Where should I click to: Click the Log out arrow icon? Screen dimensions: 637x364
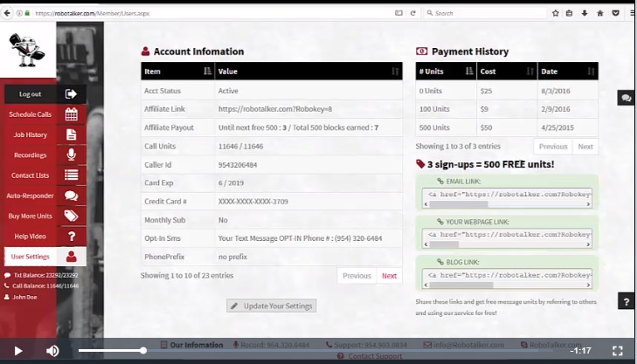[x=71, y=94]
